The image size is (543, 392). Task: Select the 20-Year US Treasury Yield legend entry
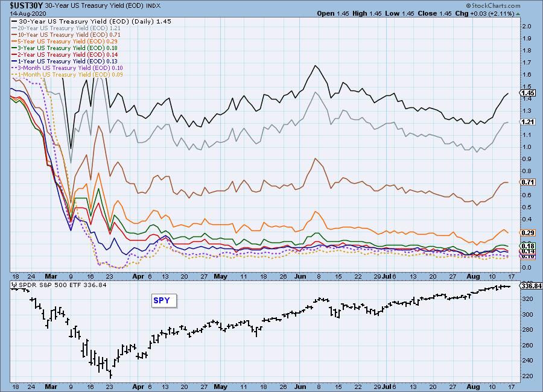pos(66,28)
